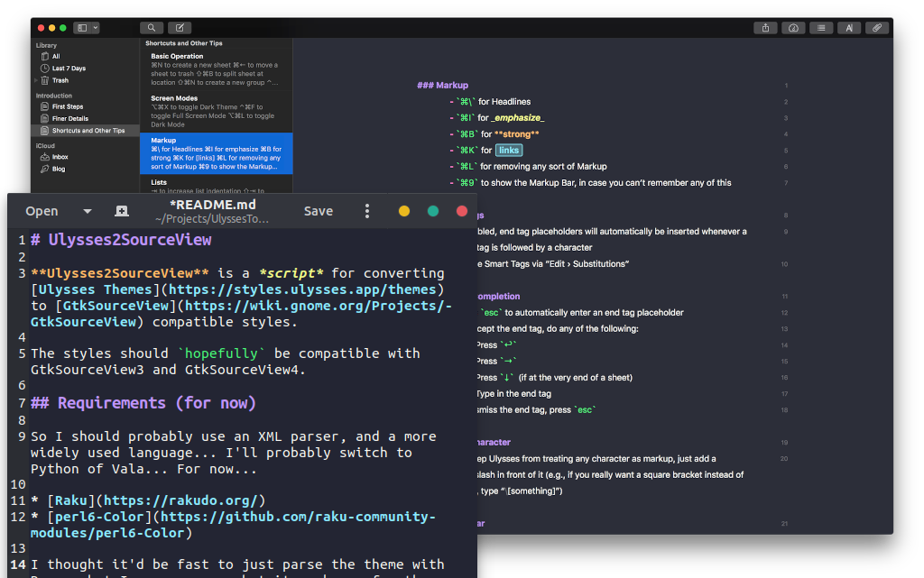
Task: Click the Open button in README editor
Action: click(42, 211)
